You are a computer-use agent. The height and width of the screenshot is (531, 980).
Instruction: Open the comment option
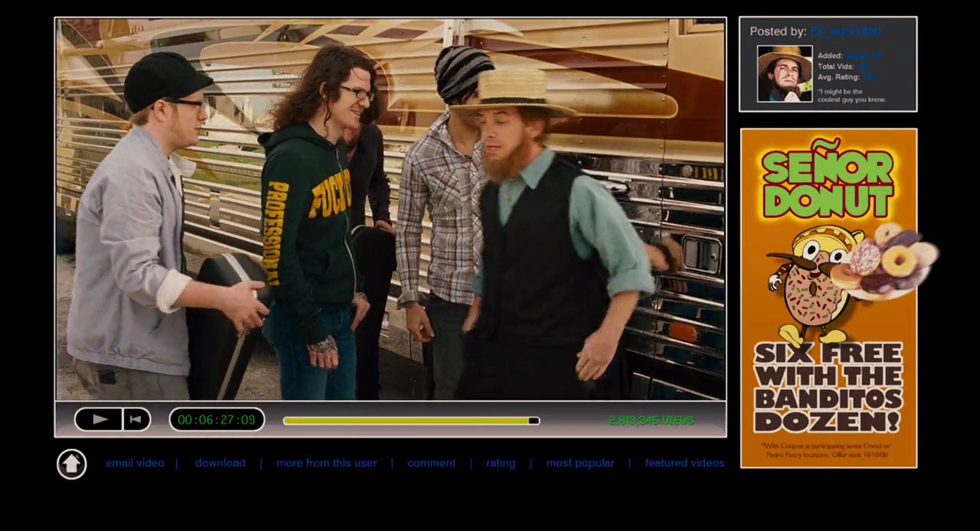point(431,463)
